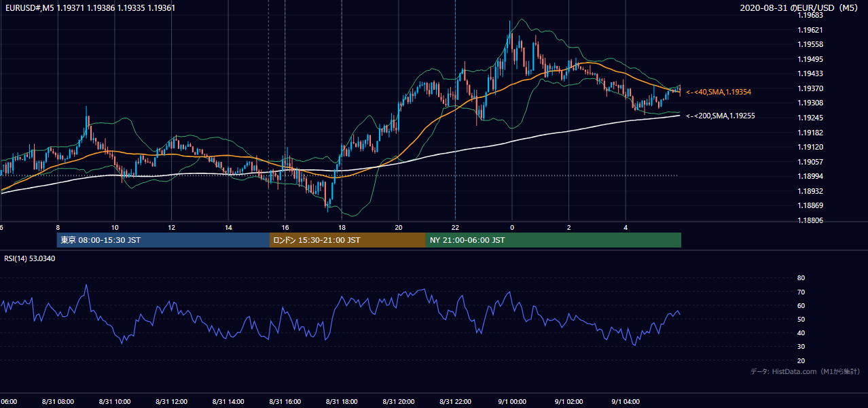Click the 8/31 08:00 bottom time label
The height and width of the screenshot is (408, 868).
pos(58,402)
